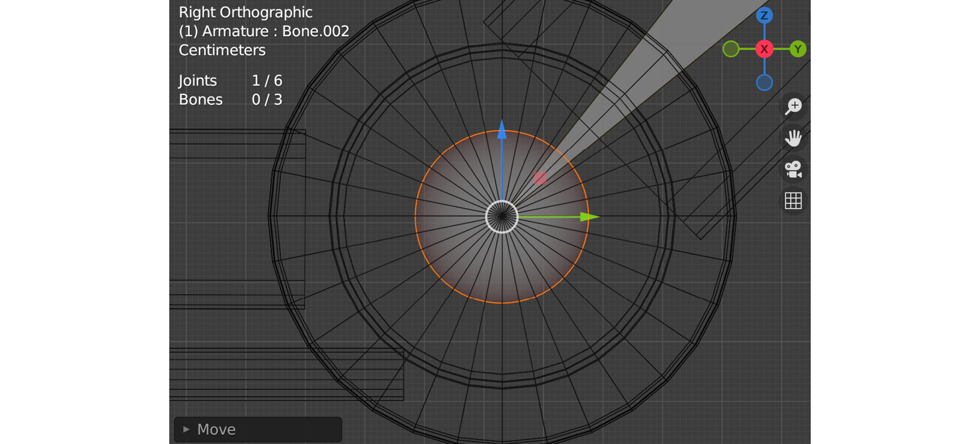Click the 'Right Orthographic' view label

tap(245, 12)
